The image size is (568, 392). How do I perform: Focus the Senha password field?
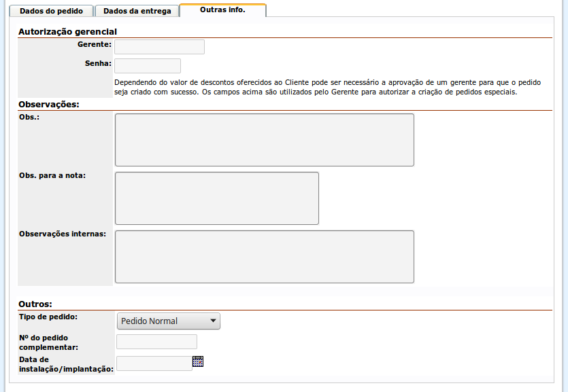click(148, 66)
